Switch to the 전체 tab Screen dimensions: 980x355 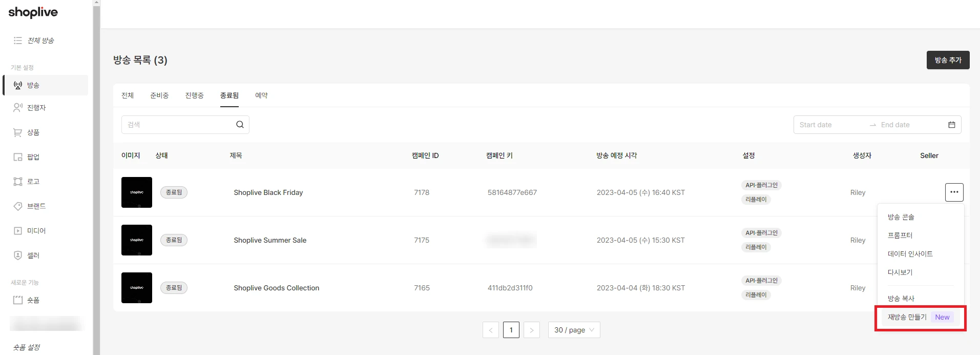point(128,95)
